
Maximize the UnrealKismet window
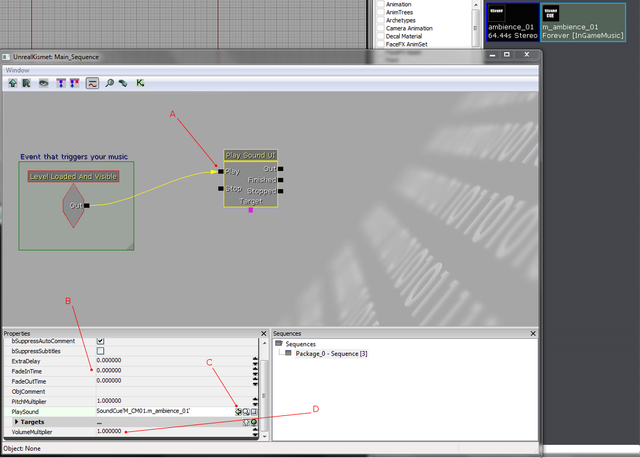507,55
